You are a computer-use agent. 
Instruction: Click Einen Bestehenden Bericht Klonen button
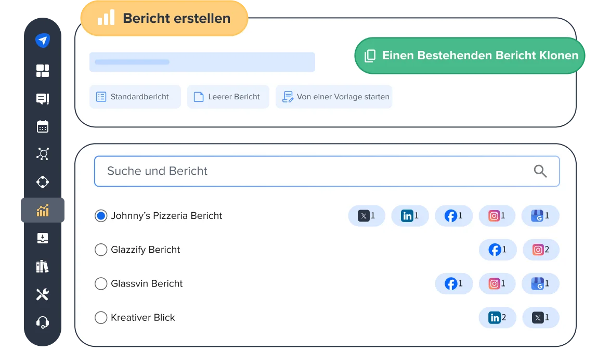[x=469, y=55]
